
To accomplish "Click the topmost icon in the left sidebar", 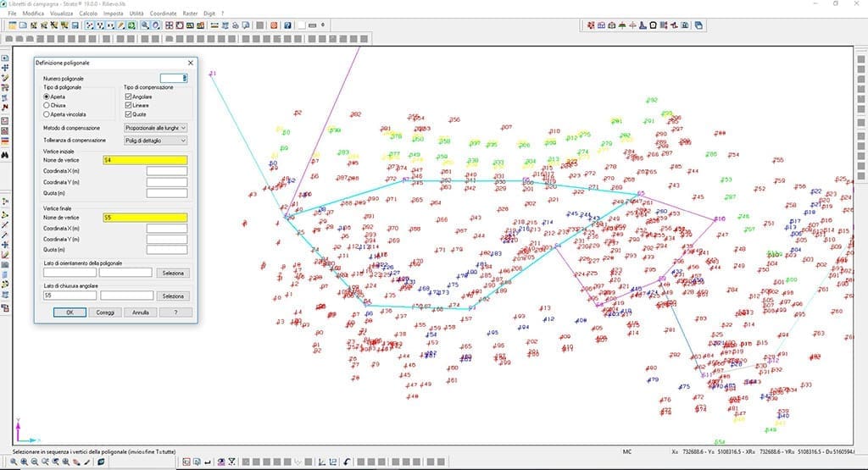I will [5, 58].
